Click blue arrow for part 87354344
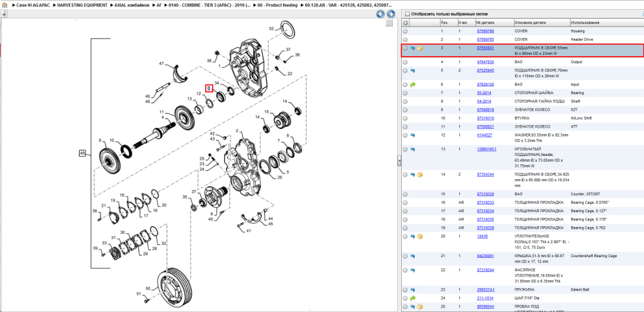Viewport: 644px width, 312px height. pos(413,175)
